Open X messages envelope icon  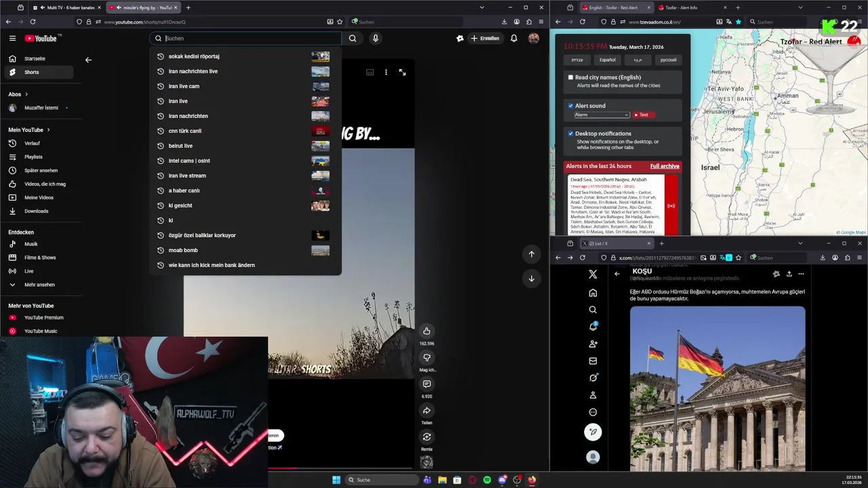pos(593,361)
